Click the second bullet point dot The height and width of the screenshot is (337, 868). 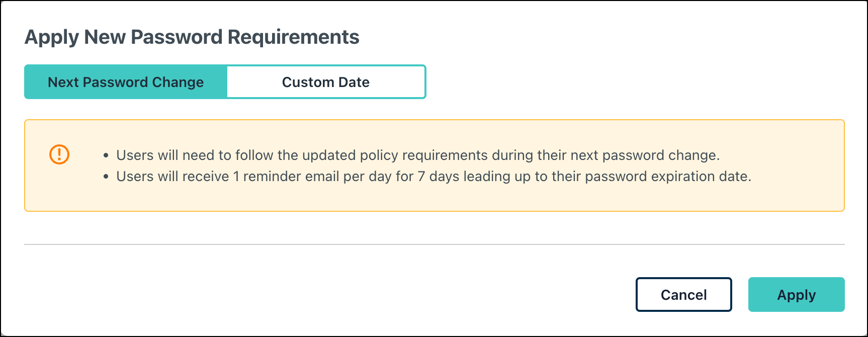coord(106,177)
